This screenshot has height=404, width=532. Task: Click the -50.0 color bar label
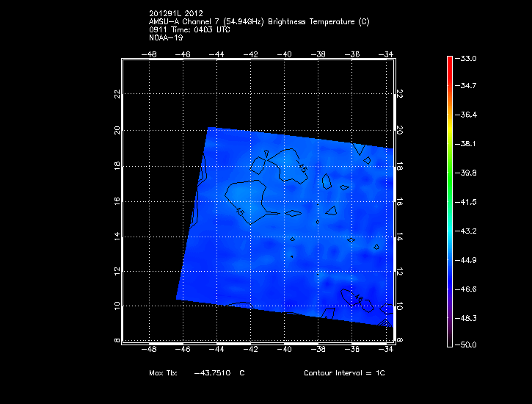click(x=467, y=345)
